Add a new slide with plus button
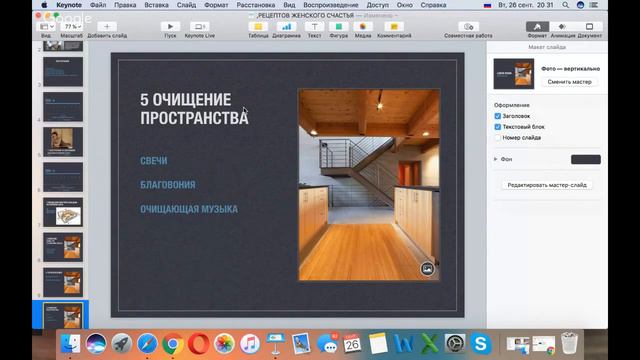 (107, 27)
